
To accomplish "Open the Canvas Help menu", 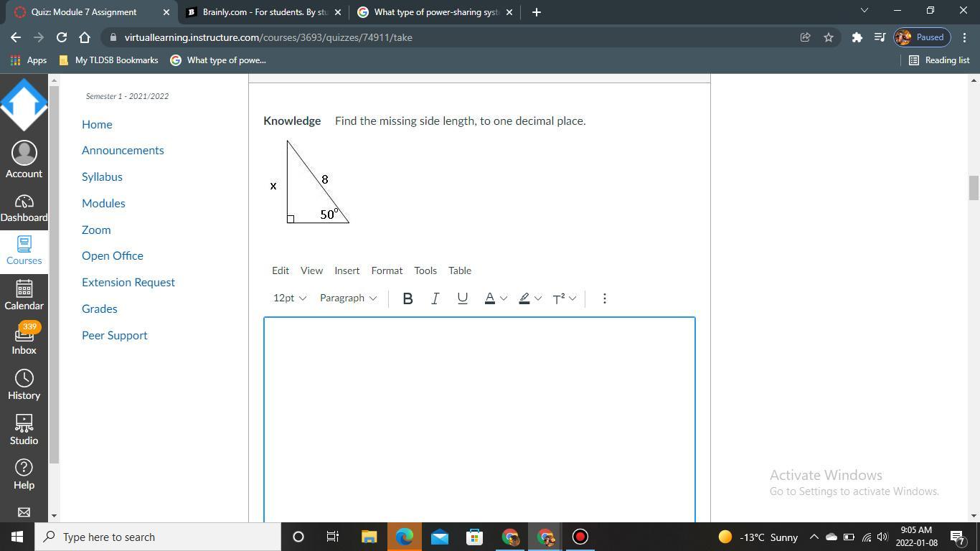I will (24, 474).
